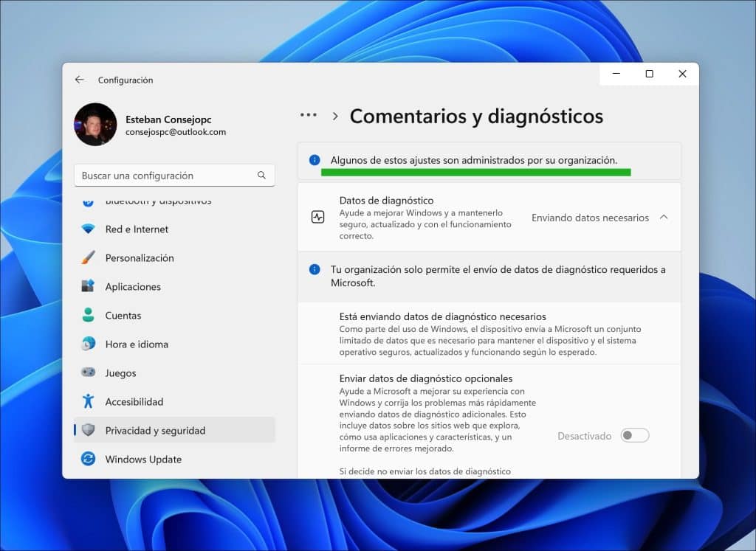The width and height of the screenshot is (756, 551).
Task: Click the Datos de diagnóstico pulse icon
Action: point(317,217)
